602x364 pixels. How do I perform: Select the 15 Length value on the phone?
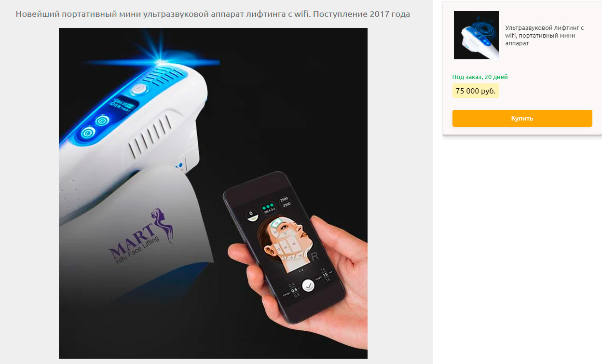click(x=325, y=274)
